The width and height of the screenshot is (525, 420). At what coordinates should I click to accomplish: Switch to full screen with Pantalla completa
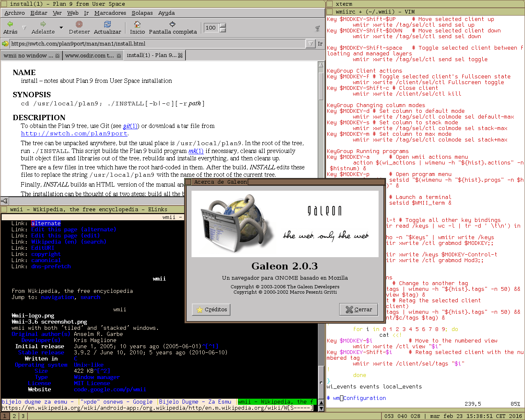tap(173, 24)
